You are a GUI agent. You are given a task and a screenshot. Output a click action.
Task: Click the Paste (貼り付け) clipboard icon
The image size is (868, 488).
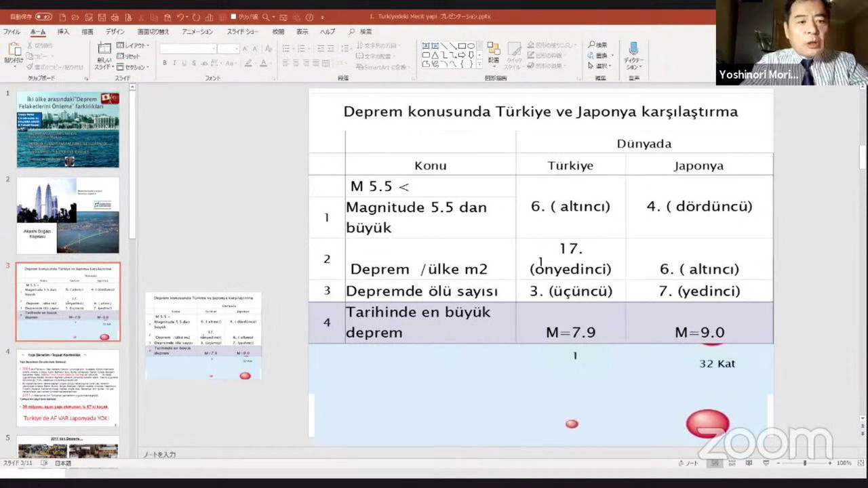[x=13, y=50]
